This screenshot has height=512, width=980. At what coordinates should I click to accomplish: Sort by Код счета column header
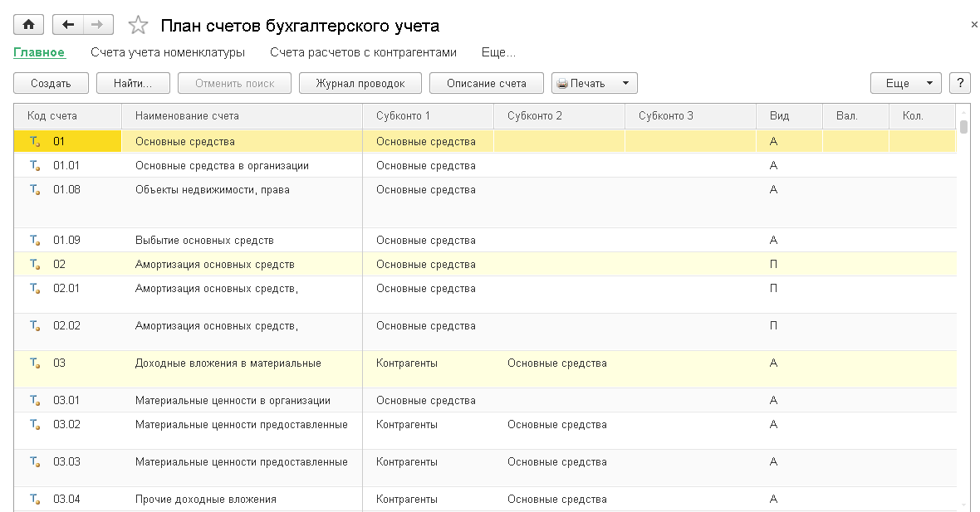52,115
